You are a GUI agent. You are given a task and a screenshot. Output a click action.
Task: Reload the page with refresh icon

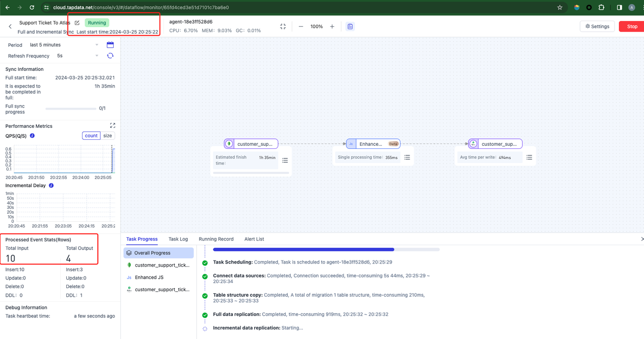point(32,8)
